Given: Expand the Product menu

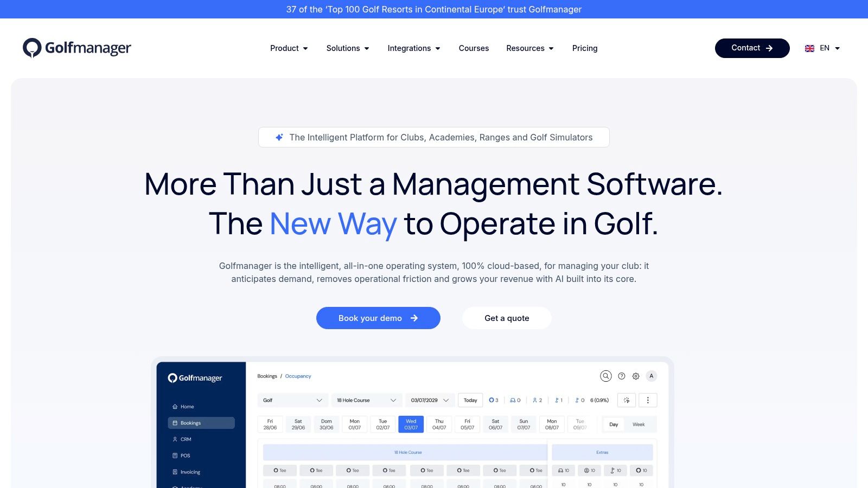Looking at the screenshot, I should [x=289, y=48].
